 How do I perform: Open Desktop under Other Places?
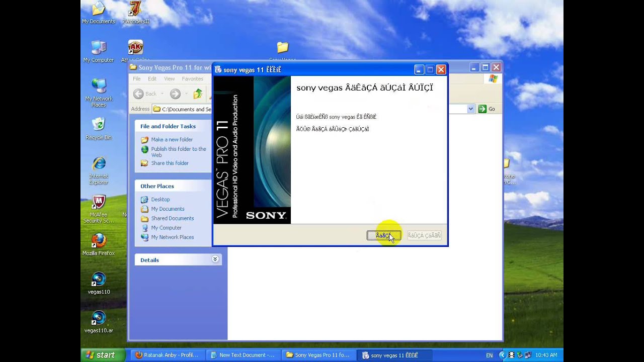point(160,200)
